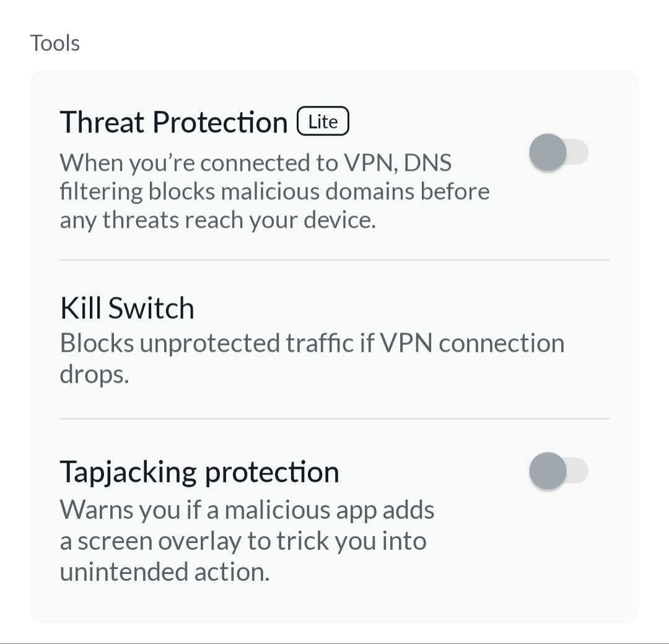Image resolution: width=669 pixels, height=644 pixels.
Task: Click the Tools section header
Action: (55, 43)
